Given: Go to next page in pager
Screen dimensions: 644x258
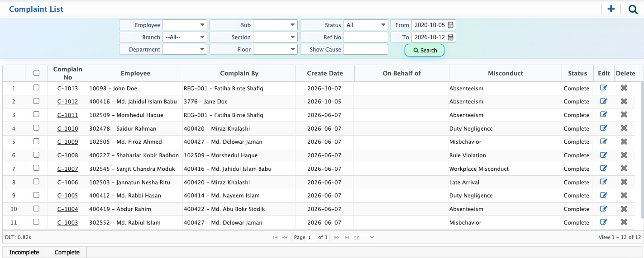Looking at the screenshot, I should pos(337,237).
